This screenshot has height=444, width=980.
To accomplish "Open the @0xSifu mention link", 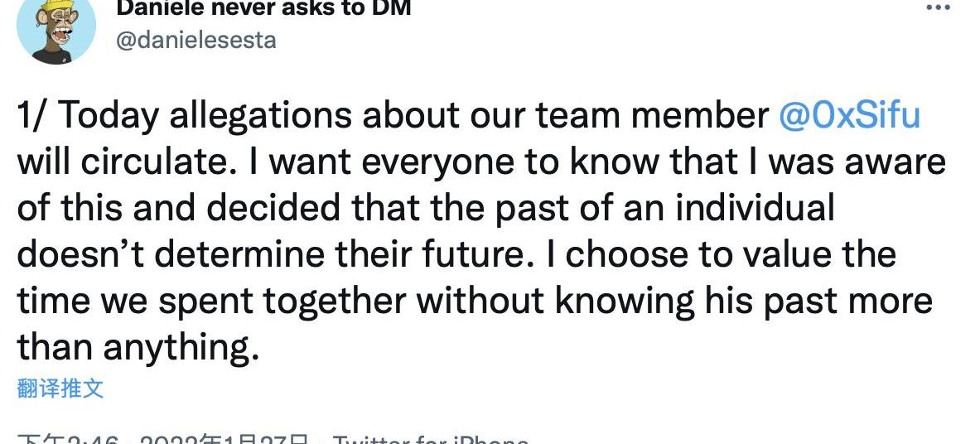I will [x=849, y=116].
